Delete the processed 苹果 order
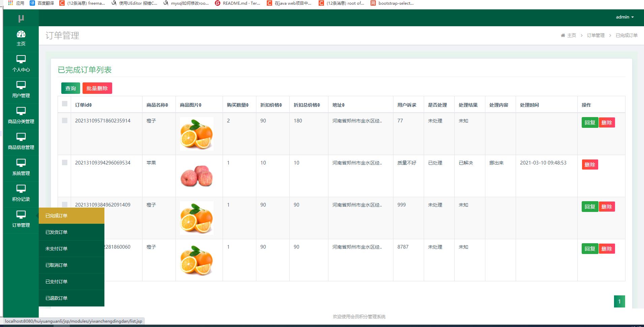This screenshot has height=327, width=644. (590, 165)
